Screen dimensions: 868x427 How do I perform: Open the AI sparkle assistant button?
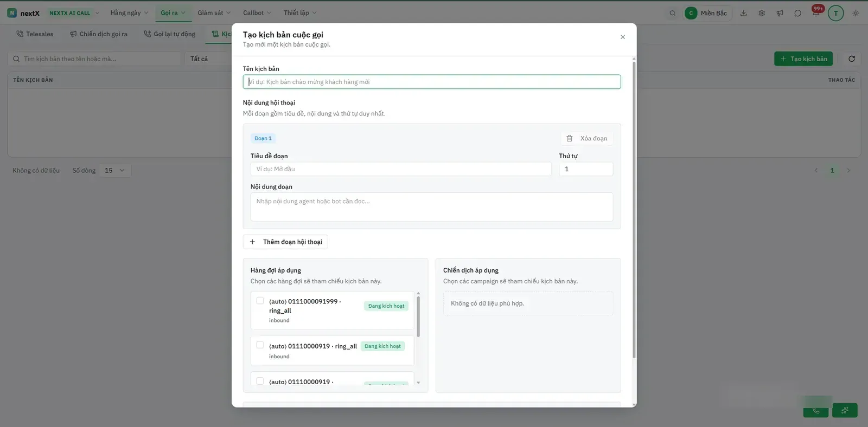[x=845, y=410]
